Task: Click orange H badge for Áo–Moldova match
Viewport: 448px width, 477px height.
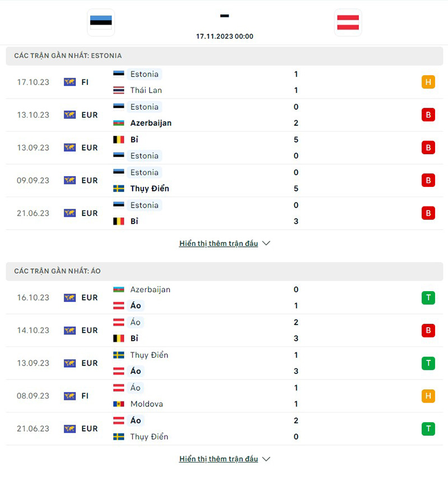Action: (428, 396)
